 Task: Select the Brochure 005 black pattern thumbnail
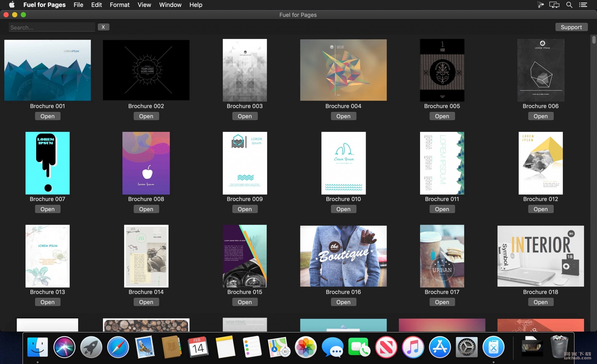[442, 70]
